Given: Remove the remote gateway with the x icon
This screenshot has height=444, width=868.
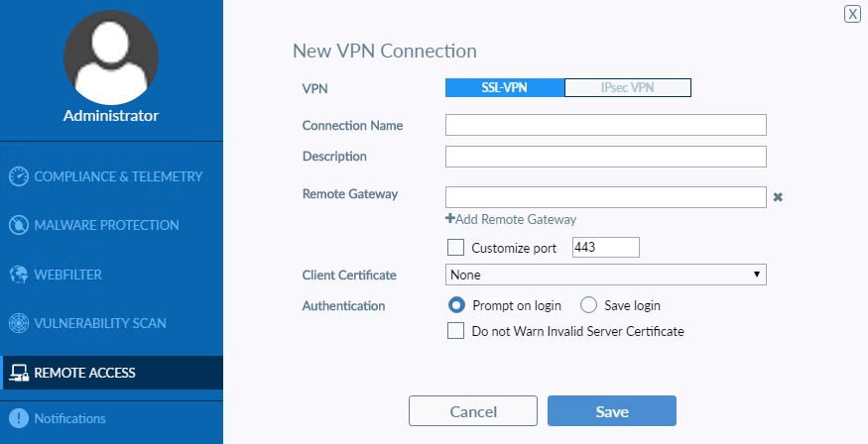Looking at the screenshot, I should (x=779, y=197).
